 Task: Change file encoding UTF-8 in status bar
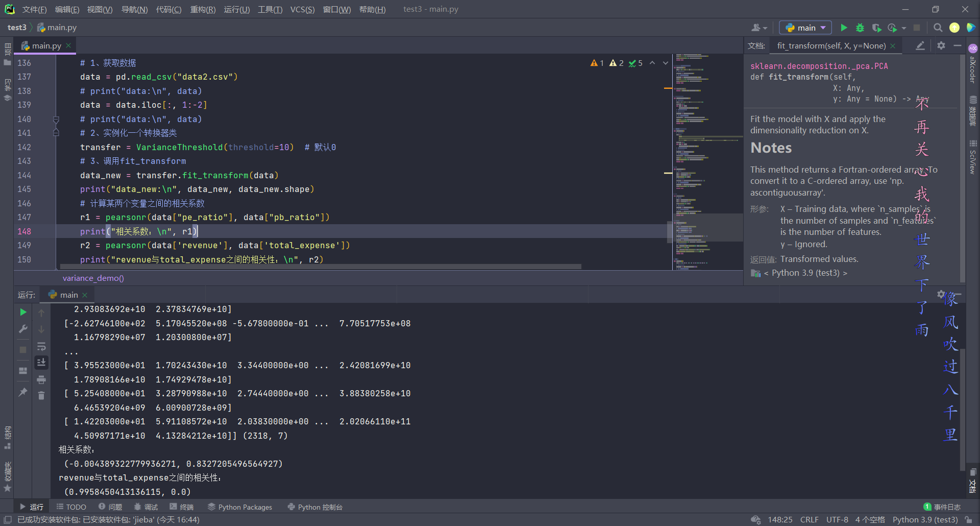pos(837,519)
